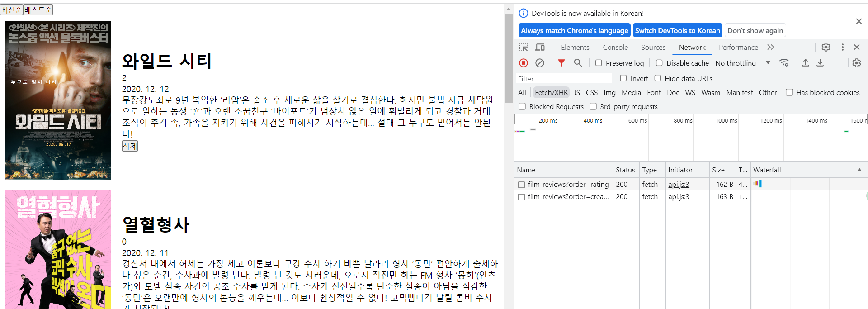Check the Invert filter checkbox
This screenshot has width=868, height=309.
pyautogui.click(x=623, y=78)
